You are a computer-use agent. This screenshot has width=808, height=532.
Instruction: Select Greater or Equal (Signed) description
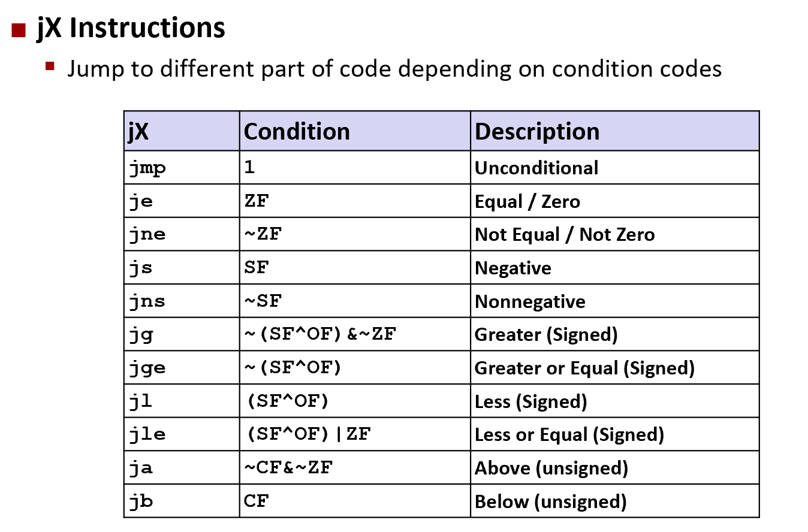click(x=615, y=367)
